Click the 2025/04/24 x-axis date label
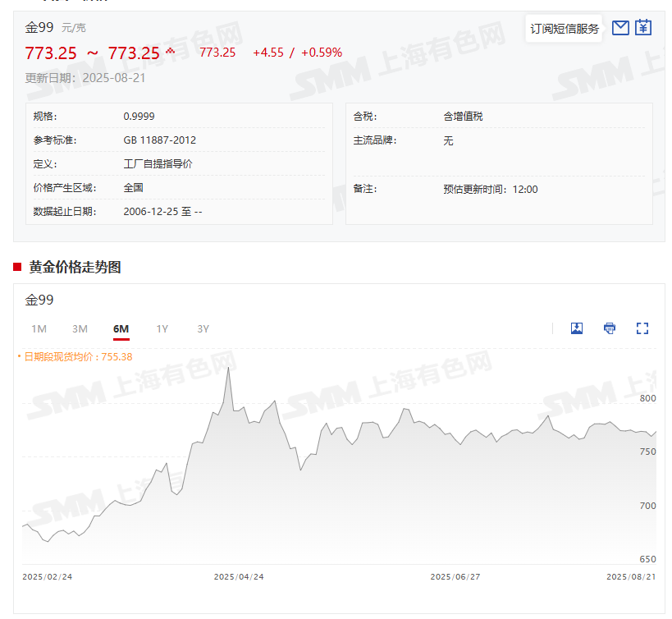672x619 pixels. point(239,577)
